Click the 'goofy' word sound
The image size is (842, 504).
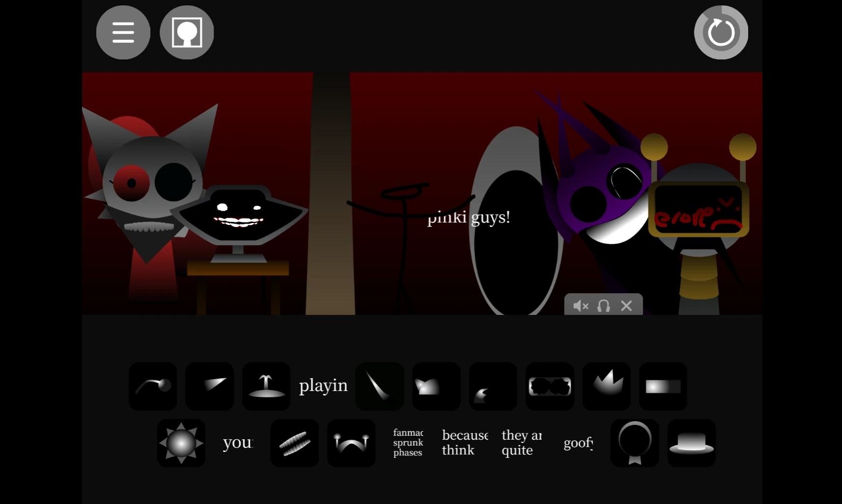pos(578,443)
